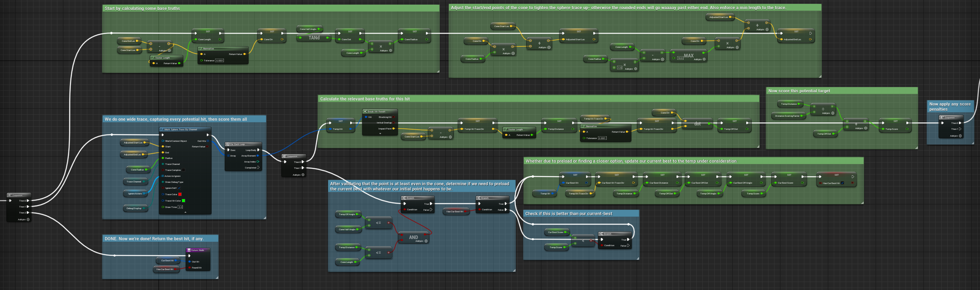980x290 pixels.
Task: Click the Array Element output pin
Action: click(x=258, y=156)
